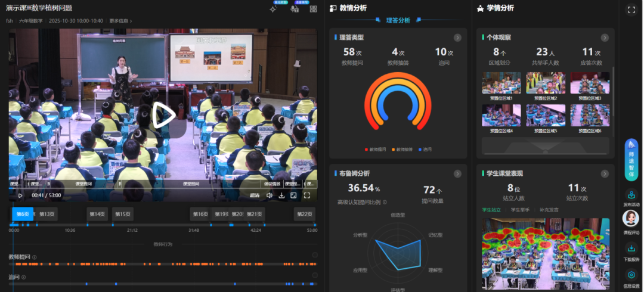Switch to the 补充发言 tab
Image resolution: width=644 pixels, height=292 pixels.
click(x=549, y=210)
